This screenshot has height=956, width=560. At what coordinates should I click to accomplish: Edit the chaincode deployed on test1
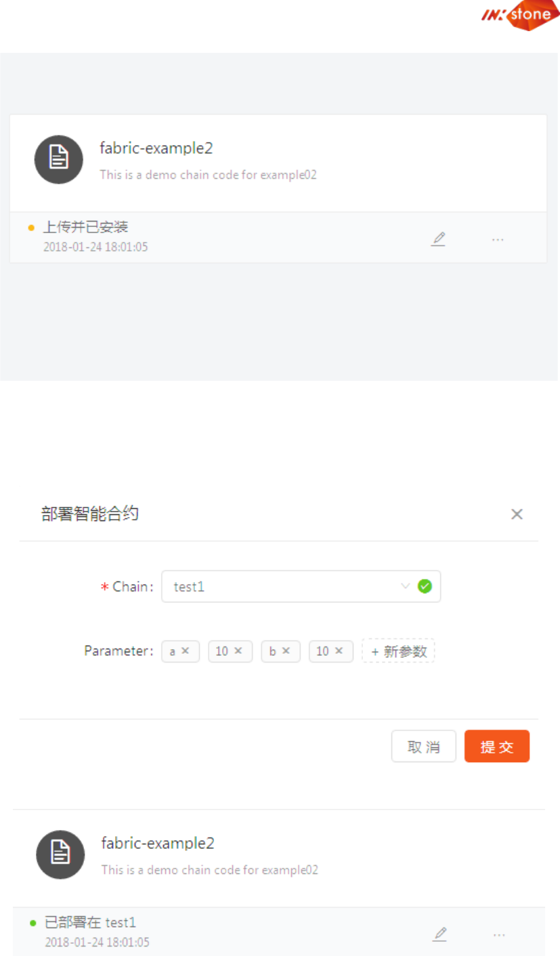click(x=440, y=934)
